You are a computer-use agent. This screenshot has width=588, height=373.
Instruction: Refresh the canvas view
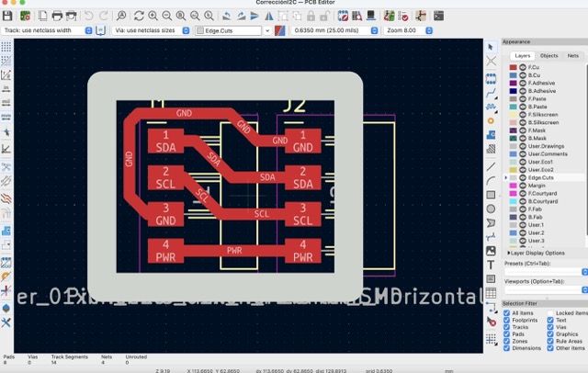tap(139, 16)
